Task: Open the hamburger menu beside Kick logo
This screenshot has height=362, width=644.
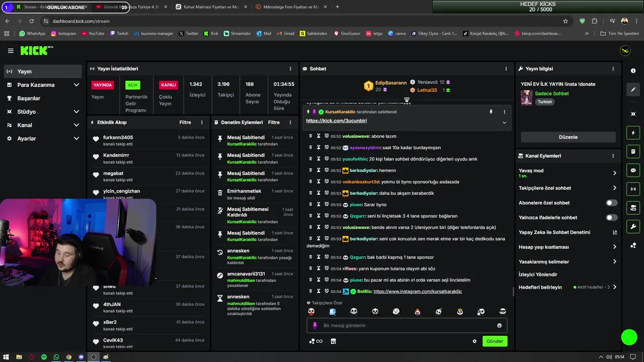Action: click(11, 51)
